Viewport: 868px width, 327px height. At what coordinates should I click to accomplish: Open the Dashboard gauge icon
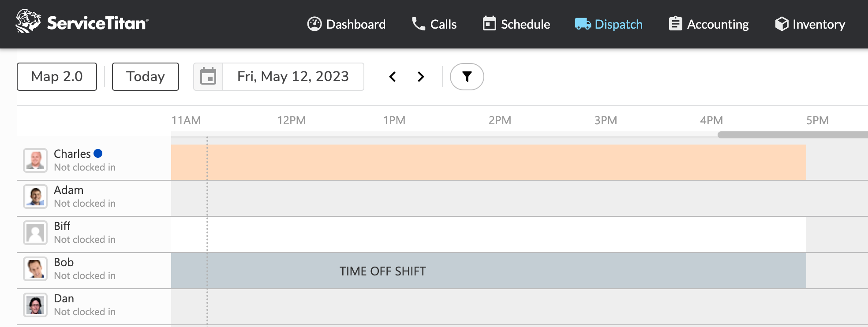pyautogui.click(x=313, y=24)
